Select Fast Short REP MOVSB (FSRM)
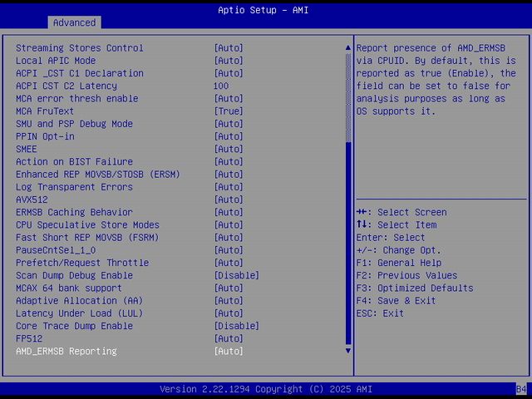This screenshot has width=532, height=399. [87, 238]
